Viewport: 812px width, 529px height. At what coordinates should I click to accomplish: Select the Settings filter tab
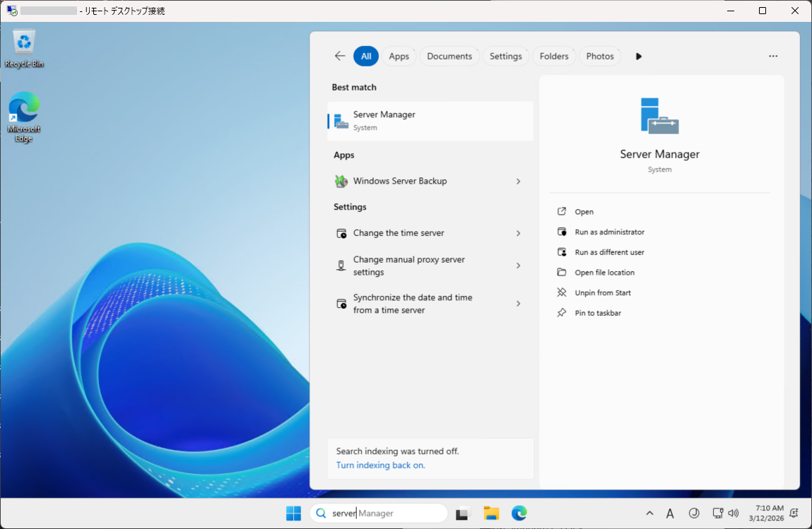[505, 57]
